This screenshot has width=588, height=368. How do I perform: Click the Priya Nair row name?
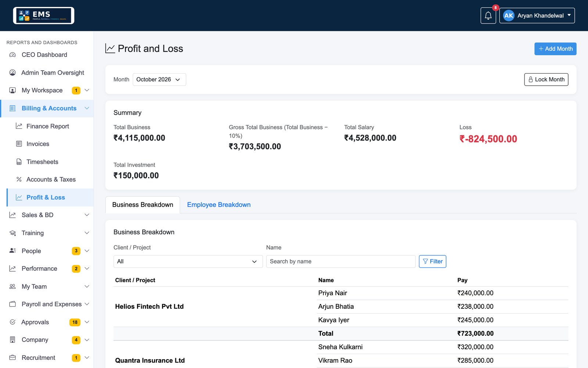tap(333, 293)
